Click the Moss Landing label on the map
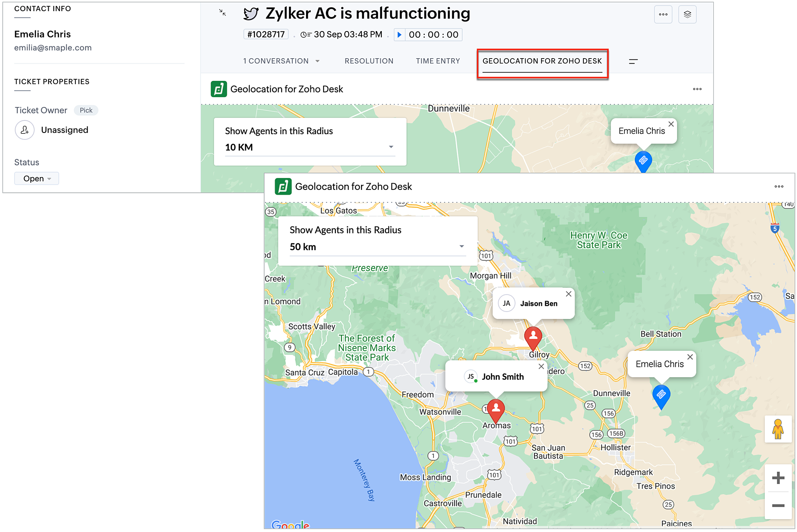 coord(426,477)
